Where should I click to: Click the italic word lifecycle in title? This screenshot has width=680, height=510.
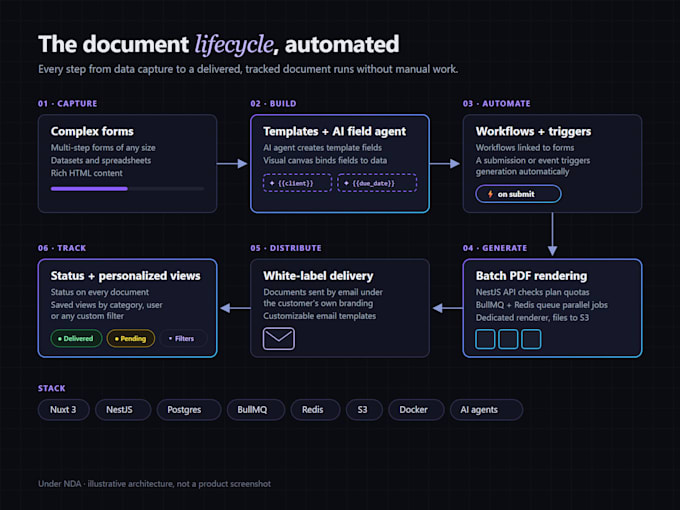(234, 45)
